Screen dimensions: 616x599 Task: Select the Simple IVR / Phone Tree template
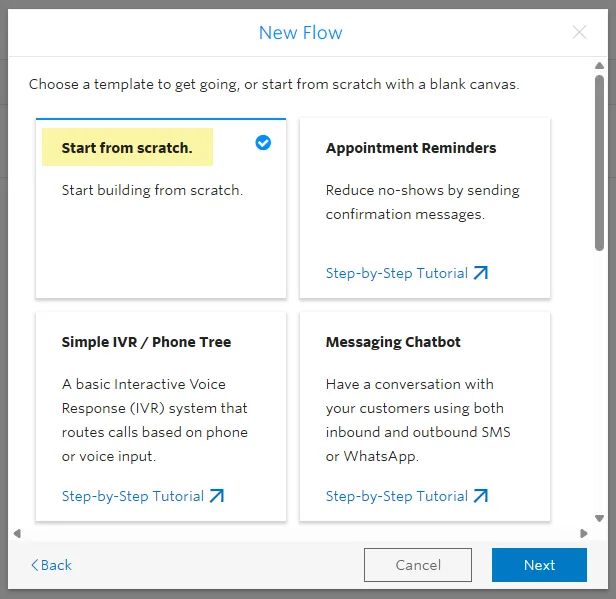161,416
